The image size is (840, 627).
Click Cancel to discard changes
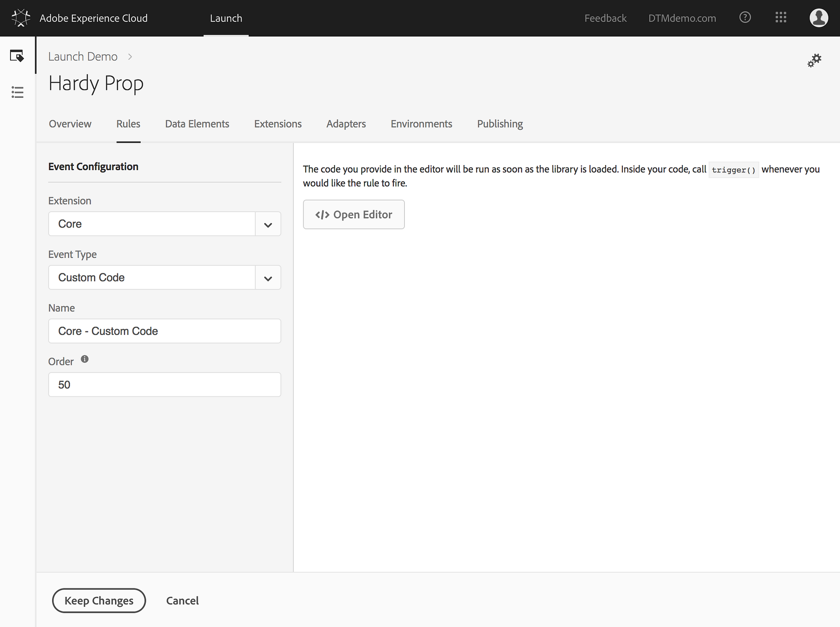182,601
